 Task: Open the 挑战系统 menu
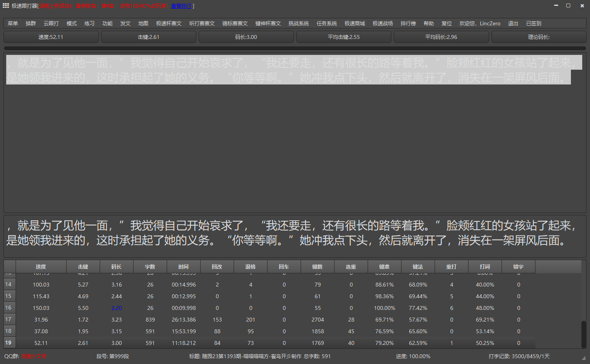click(x=299, y=23)
